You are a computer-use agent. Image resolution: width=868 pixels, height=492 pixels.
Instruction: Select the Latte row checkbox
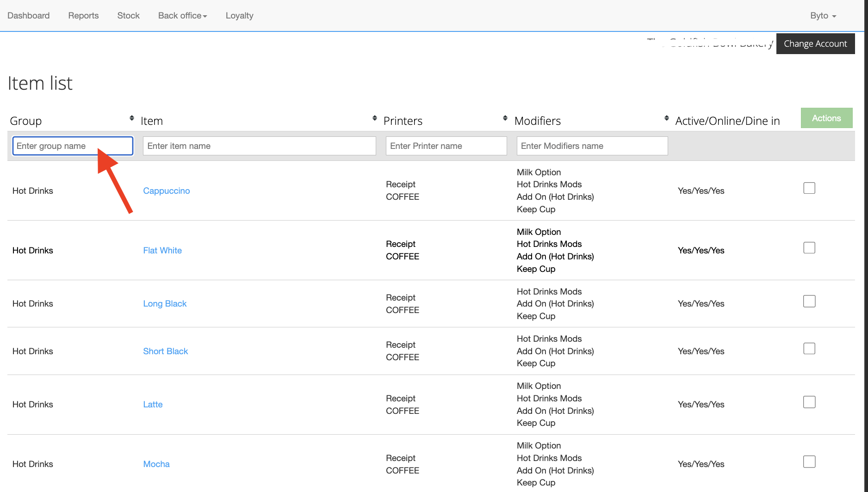[x=809, y=402]
